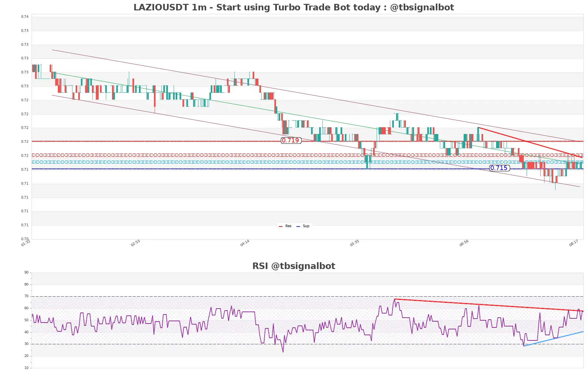Click the blue rising RSI trendline

(x=554, y=339)
